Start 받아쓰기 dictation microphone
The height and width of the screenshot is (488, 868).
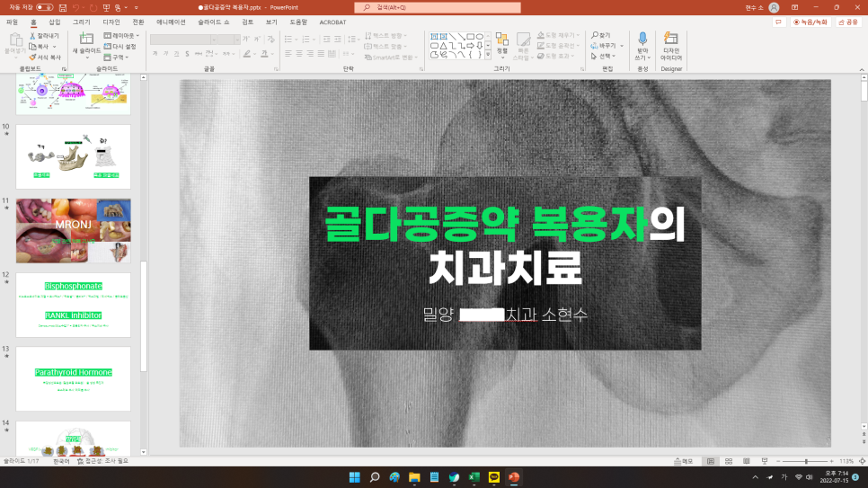point(642,46)
